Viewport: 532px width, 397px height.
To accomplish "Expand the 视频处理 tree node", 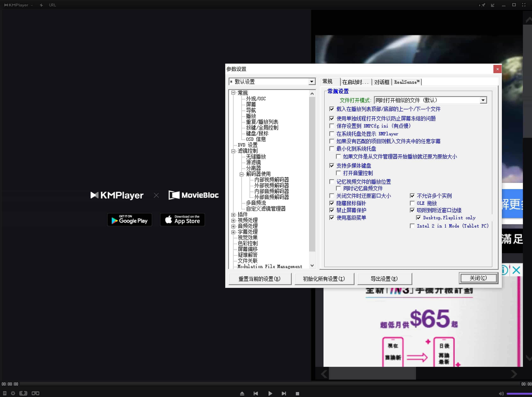I will point(233,220).
